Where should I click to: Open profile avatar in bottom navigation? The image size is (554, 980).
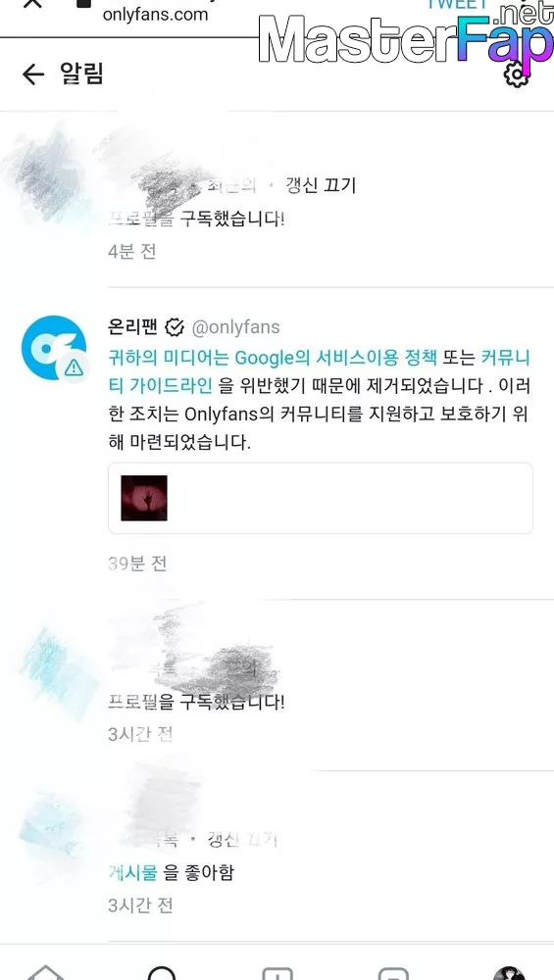(x=509, y=972)
